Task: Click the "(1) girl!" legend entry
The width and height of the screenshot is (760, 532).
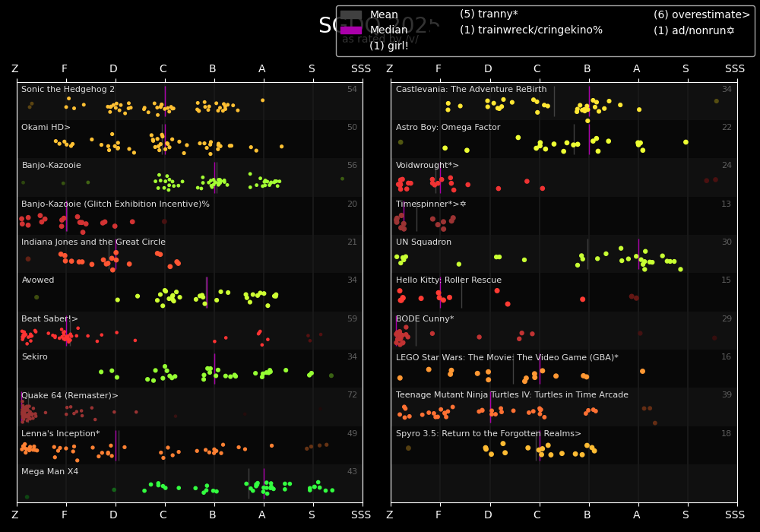Action: click(x=388, y=46)
